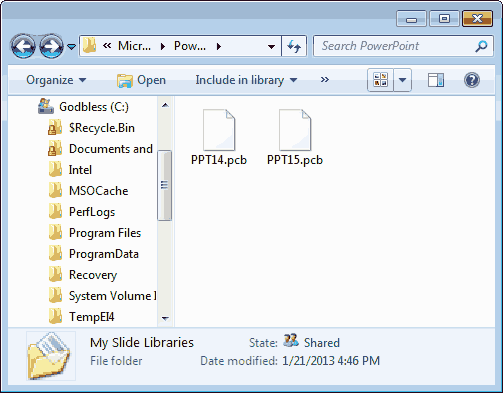This screenshot has width=503, height=393.
Task: Select $Recycle.Bin folder in tree
Action: (102, 128)
